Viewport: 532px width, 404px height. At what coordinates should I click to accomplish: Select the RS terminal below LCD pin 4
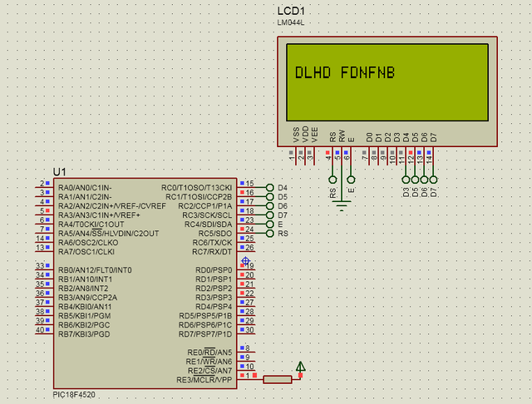(332, 180)
